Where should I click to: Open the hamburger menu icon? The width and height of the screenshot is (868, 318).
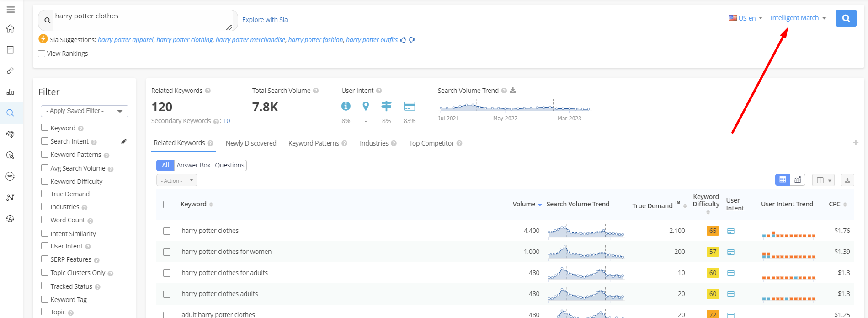[11, 10]
